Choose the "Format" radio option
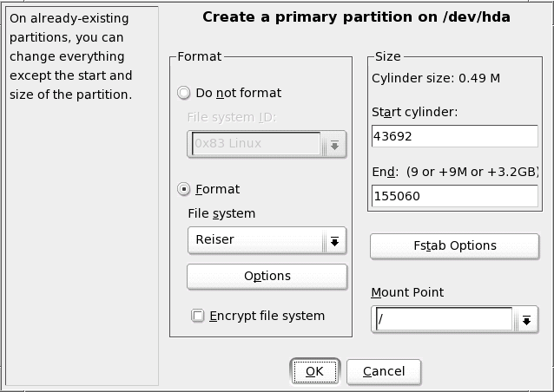554x392 pixels. pyautogui.click(x=183, y=189)
